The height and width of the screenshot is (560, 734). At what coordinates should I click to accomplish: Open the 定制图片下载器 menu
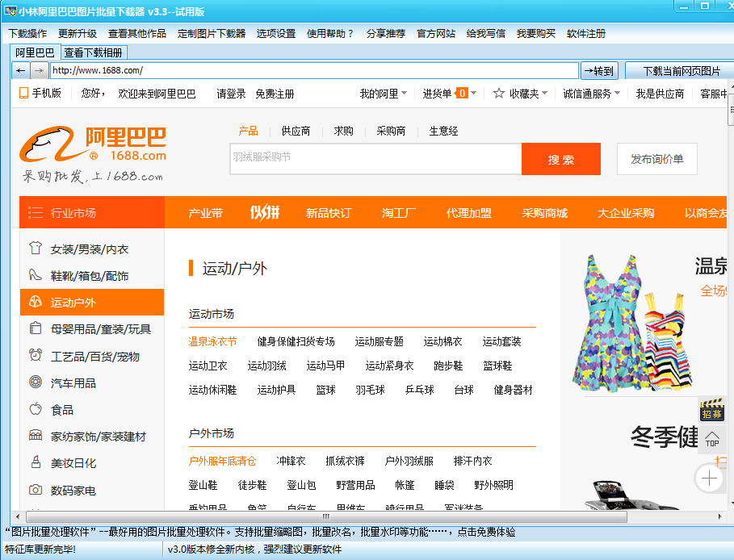point(211,34)
